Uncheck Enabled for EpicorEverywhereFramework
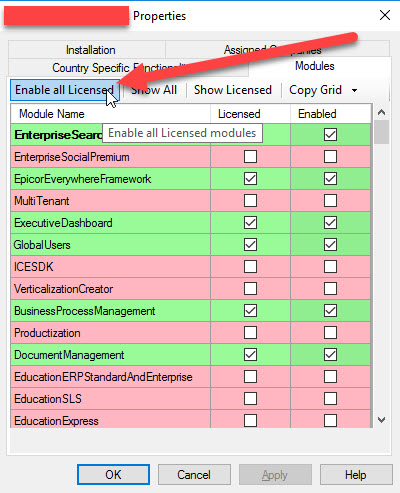Screen dimensions: 400x493 [330, 178]
